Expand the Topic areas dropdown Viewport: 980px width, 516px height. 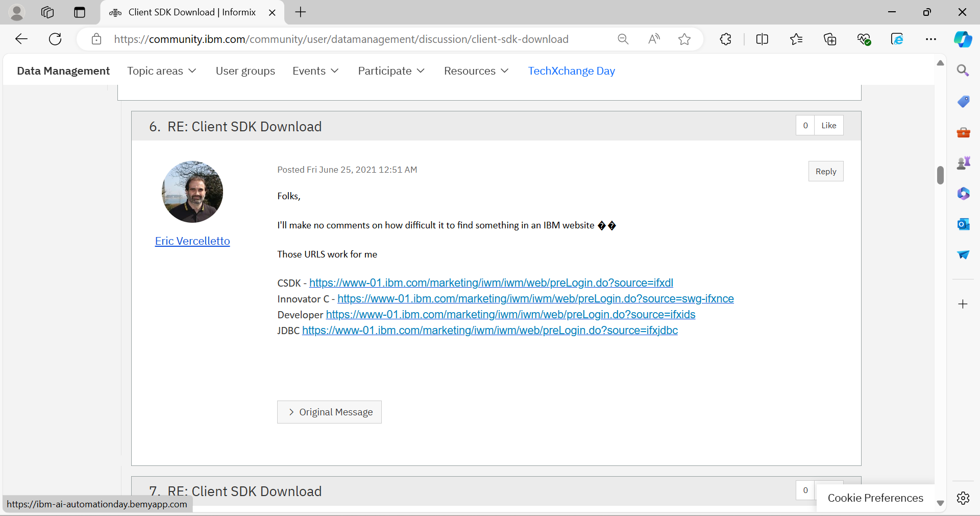point(162,71)
